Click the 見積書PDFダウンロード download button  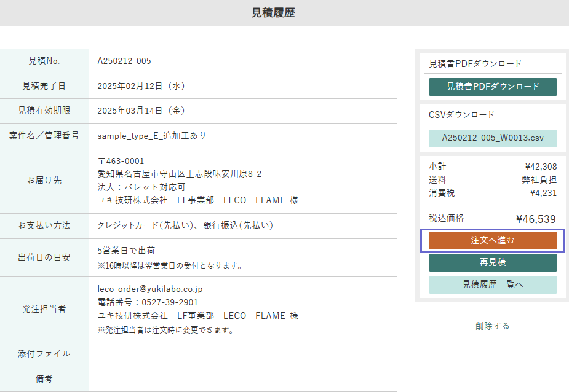492,87
